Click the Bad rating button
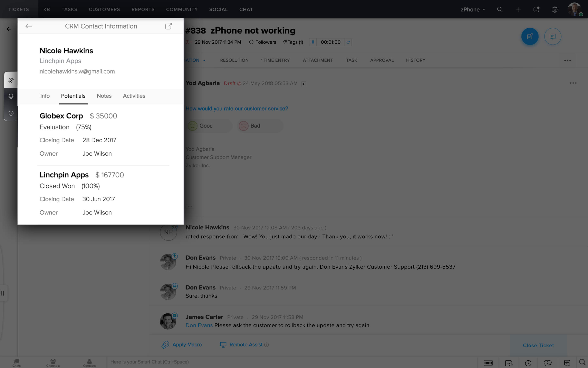 tap(260, 126)
